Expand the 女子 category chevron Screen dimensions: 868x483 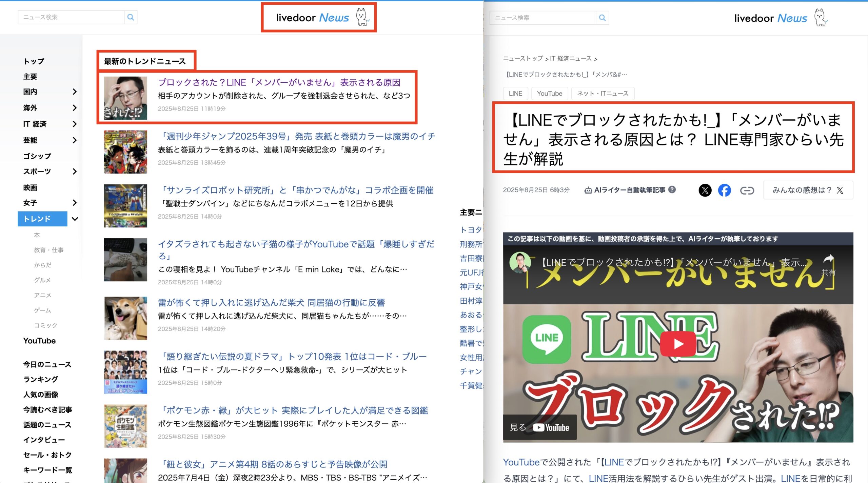coord(75,203)
